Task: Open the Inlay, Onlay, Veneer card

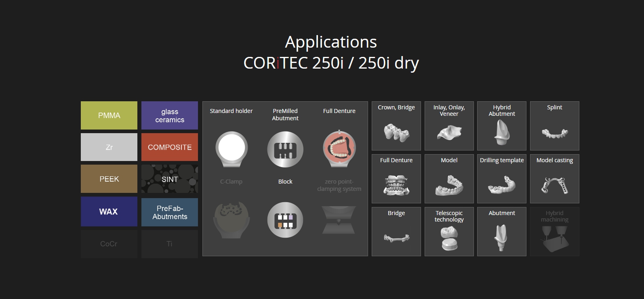Action: [449, 126]
